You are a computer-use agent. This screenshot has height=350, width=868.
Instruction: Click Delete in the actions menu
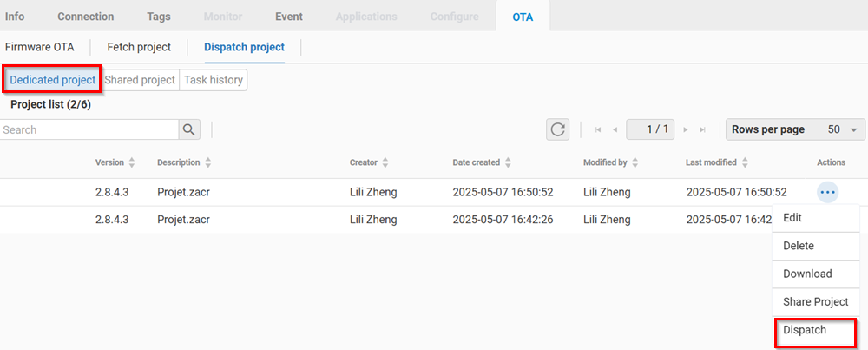tap(799, 246)
